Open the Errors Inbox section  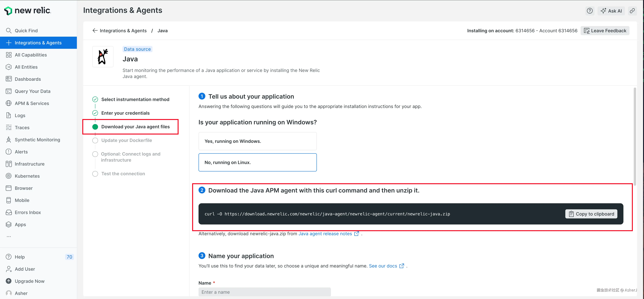(x=28, y=212)
